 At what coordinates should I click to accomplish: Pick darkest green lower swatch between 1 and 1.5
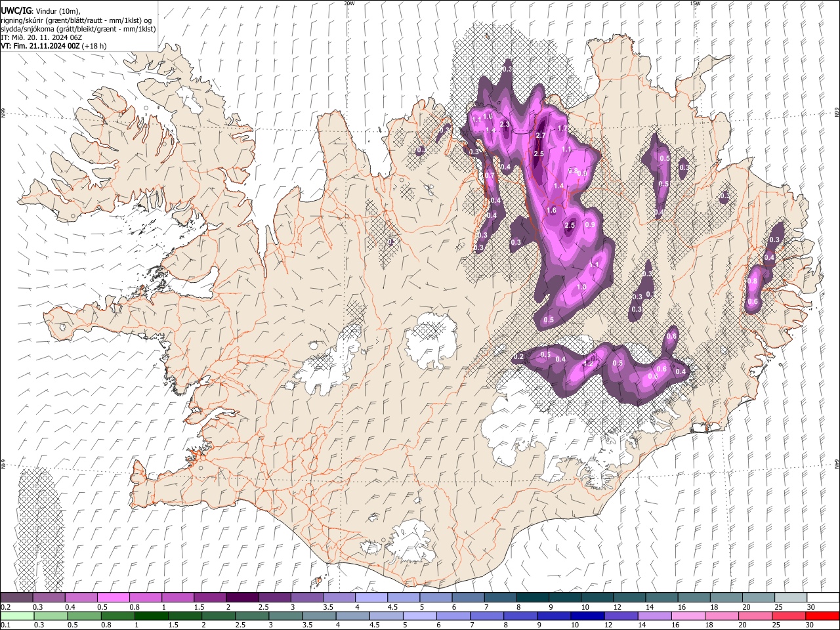151,616
